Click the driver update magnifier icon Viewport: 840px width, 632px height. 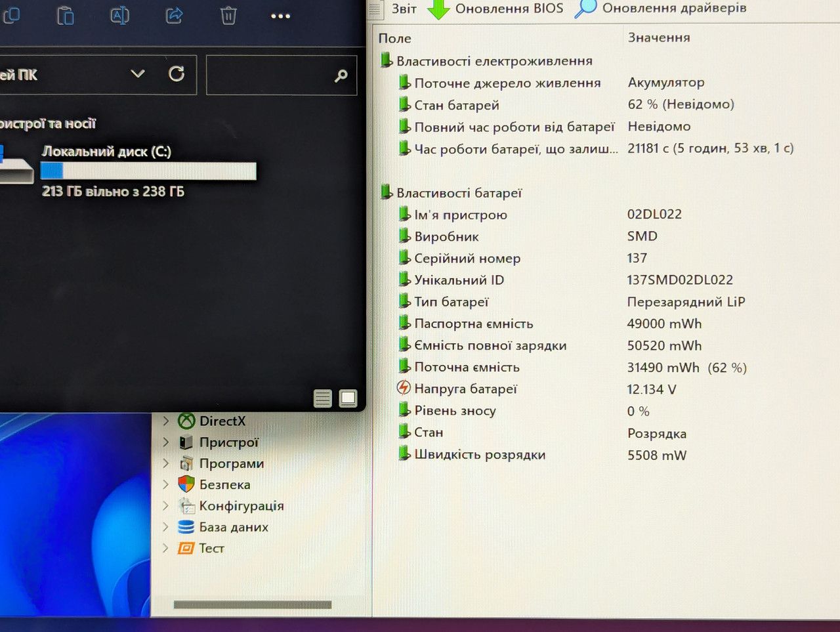[585, 8]
